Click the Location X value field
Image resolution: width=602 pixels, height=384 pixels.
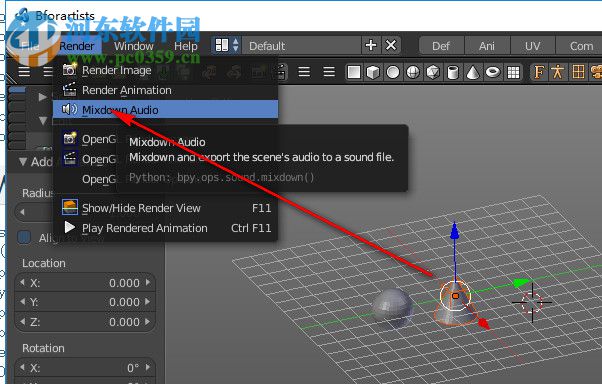[85, 283]
